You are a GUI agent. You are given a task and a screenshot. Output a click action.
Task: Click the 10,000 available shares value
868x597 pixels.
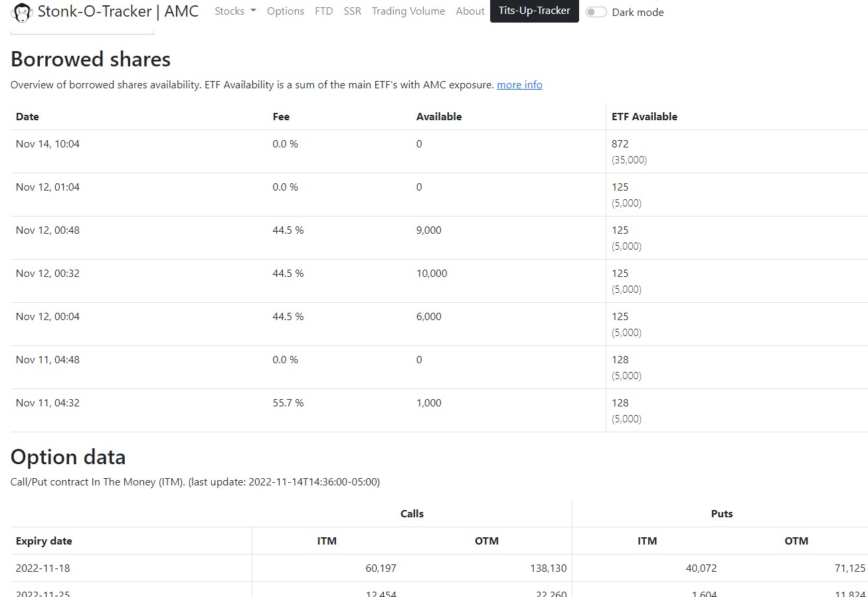point(432,274)
